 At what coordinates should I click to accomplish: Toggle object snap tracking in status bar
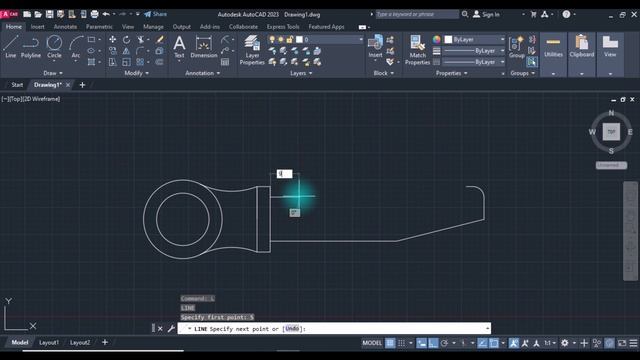[482, 343]
